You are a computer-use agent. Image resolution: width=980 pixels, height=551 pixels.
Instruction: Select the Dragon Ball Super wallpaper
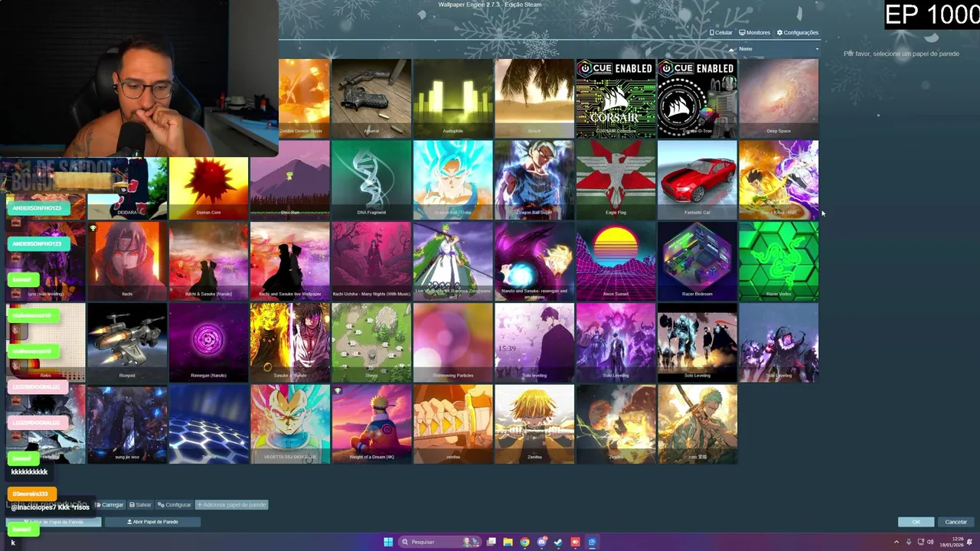coord(534,180)
